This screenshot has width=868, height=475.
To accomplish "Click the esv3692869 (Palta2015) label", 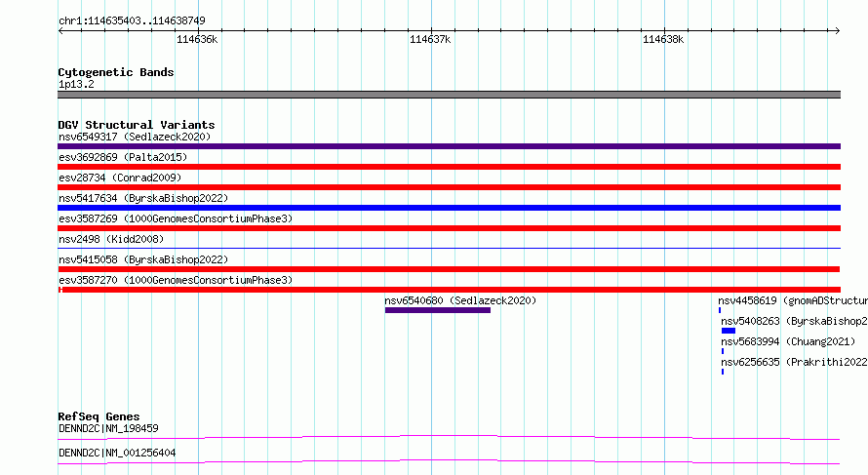I will 123,157.
